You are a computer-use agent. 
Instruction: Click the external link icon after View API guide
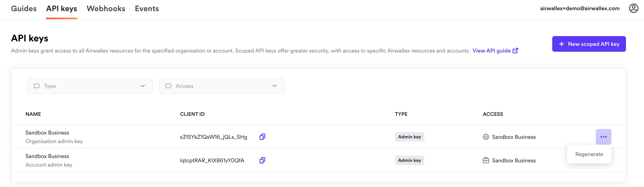coord(515,51)
